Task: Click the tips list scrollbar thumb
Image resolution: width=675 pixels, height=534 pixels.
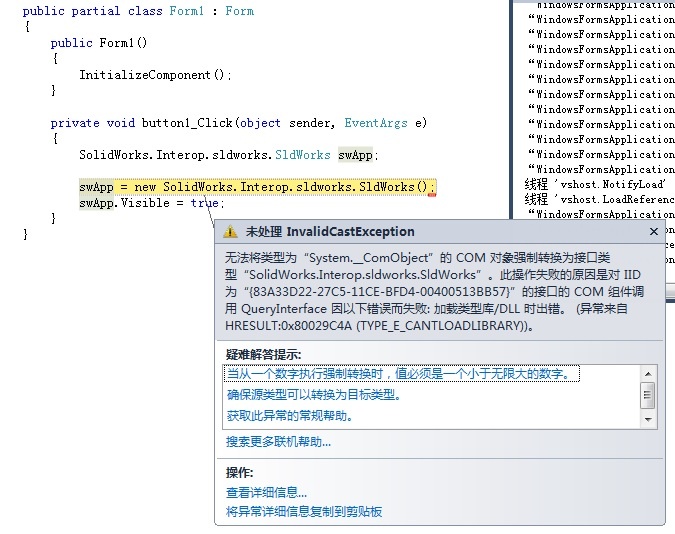Action: click(x=647, y=394)
